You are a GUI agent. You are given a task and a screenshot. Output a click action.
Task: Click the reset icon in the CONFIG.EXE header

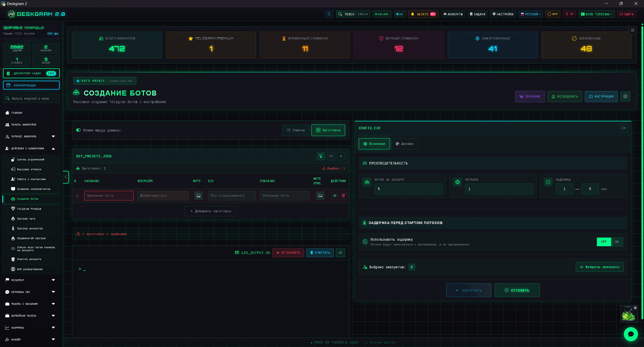(x=623, y=128)
